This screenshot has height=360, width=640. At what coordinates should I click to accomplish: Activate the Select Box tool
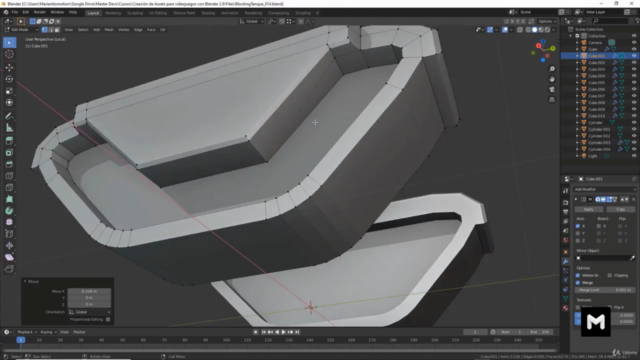(9, 42)
